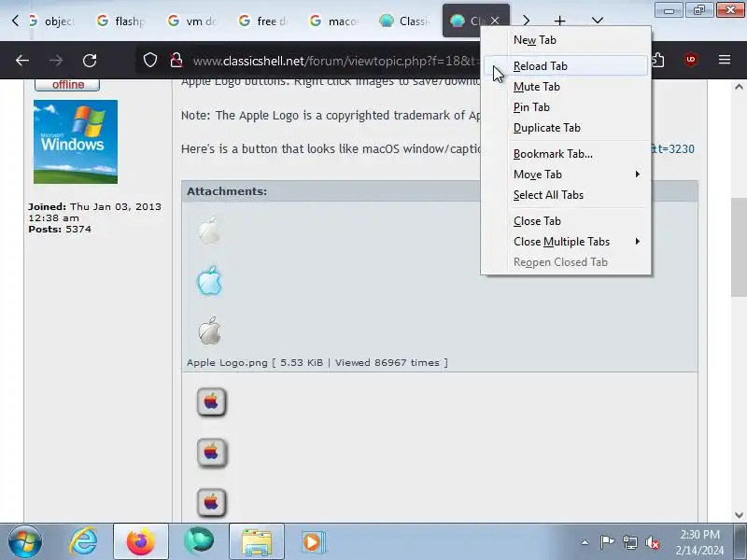
Task: Select Reload Tab menu entry
Action: pyautogui.click(x=566, y=66)
